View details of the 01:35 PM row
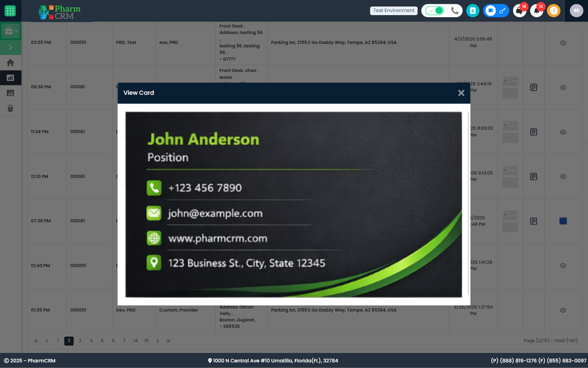Image resolution: width=588 pixels, height=368 pixels. point(563,310)
